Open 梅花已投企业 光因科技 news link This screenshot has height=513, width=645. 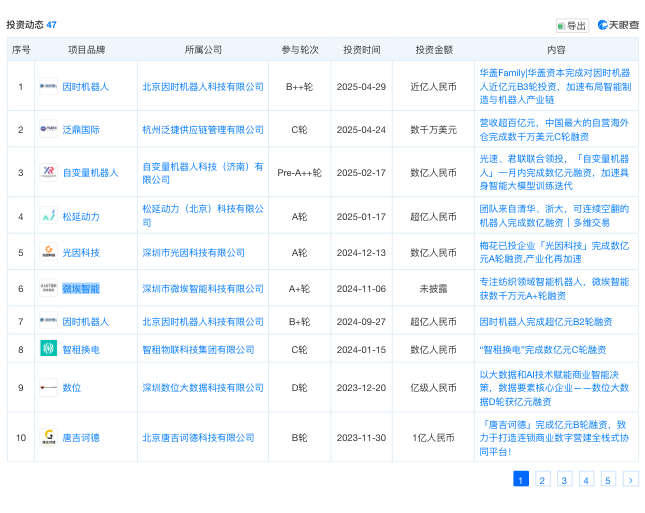point(553,253)
